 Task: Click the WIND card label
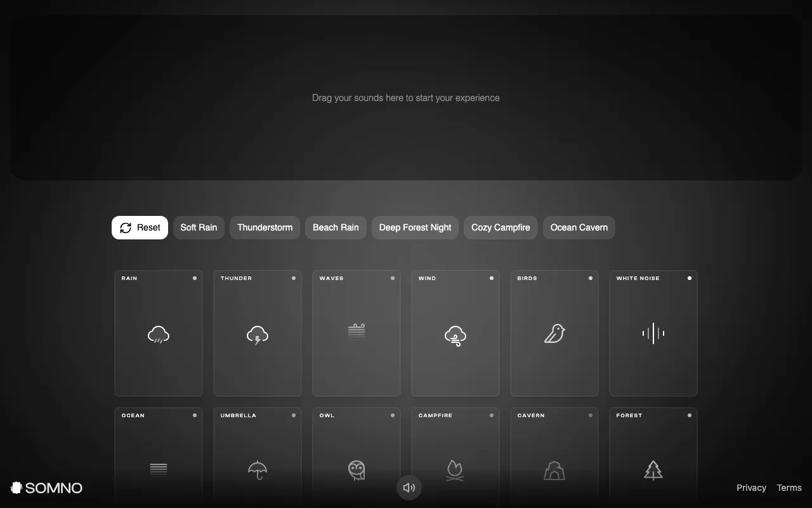pyautogui.click(x=427, y=278)
